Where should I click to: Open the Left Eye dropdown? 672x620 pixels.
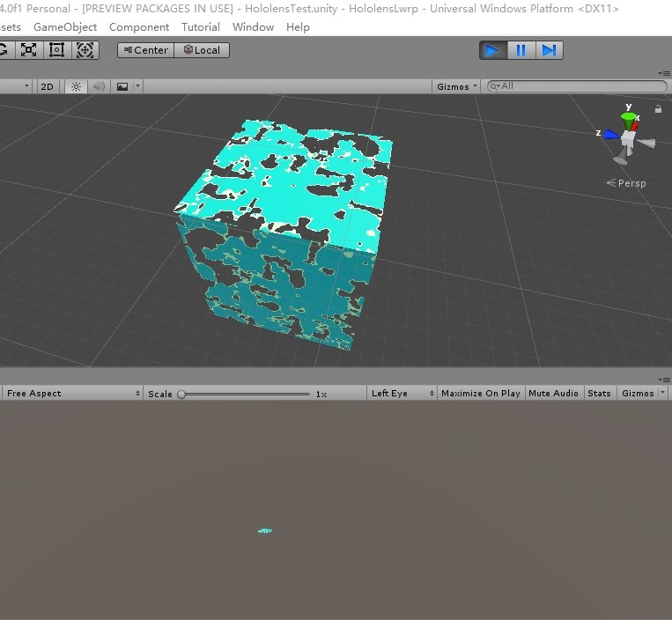[402, 394]
